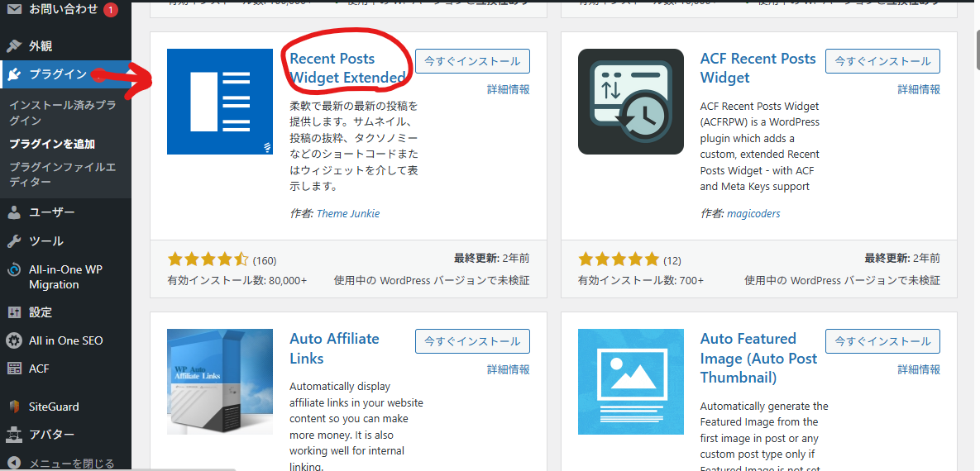980x471 pixels.
Task: Install Auto Affiliate Links now
Action: [x=472, y=342]
